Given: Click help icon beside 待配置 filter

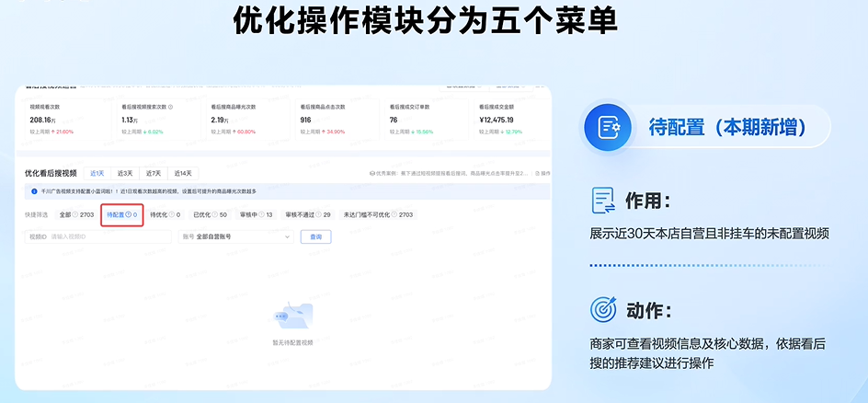Looking at the screenshot, I should 129,214.
